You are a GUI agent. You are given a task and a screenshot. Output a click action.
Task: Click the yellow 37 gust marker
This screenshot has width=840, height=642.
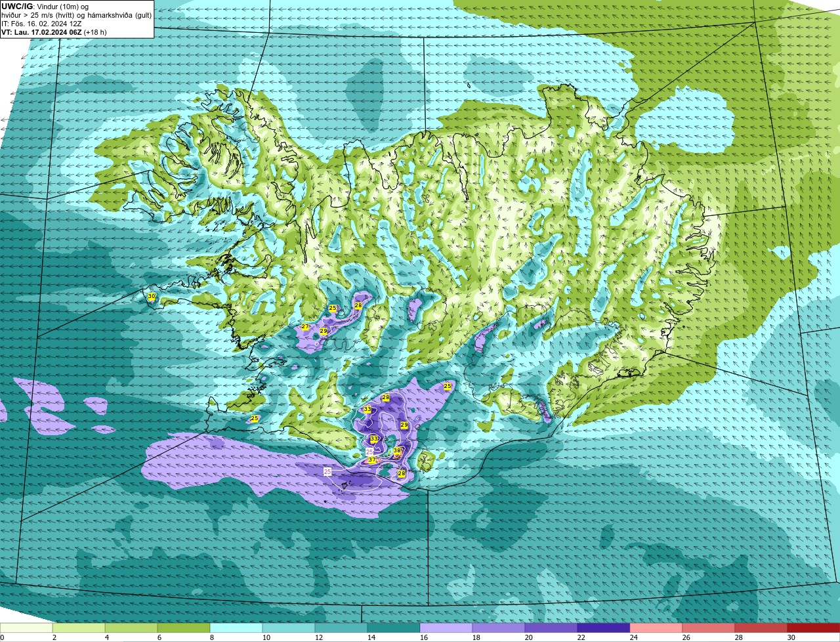(372, 460)
